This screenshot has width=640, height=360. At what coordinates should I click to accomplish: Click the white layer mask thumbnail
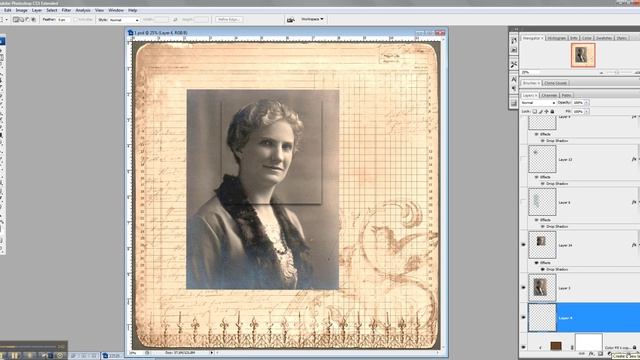[589, 342]
